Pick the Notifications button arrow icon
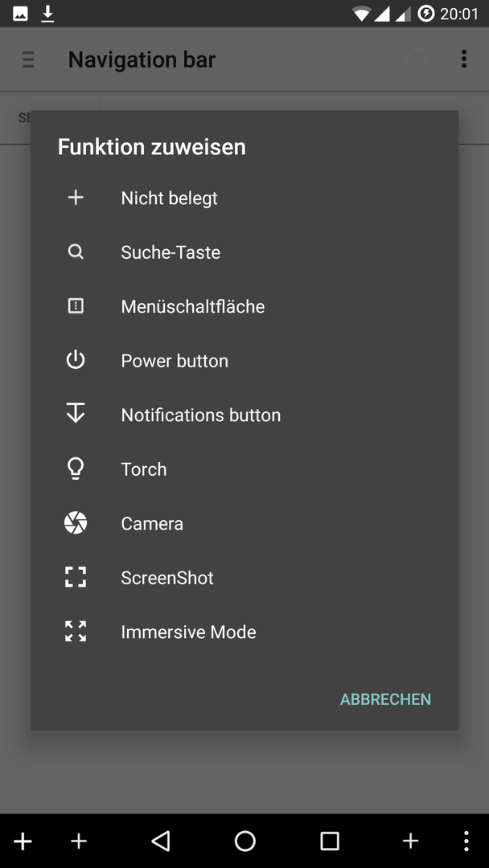The height and width of the screenshot is (868, 489). click(76, 414)
